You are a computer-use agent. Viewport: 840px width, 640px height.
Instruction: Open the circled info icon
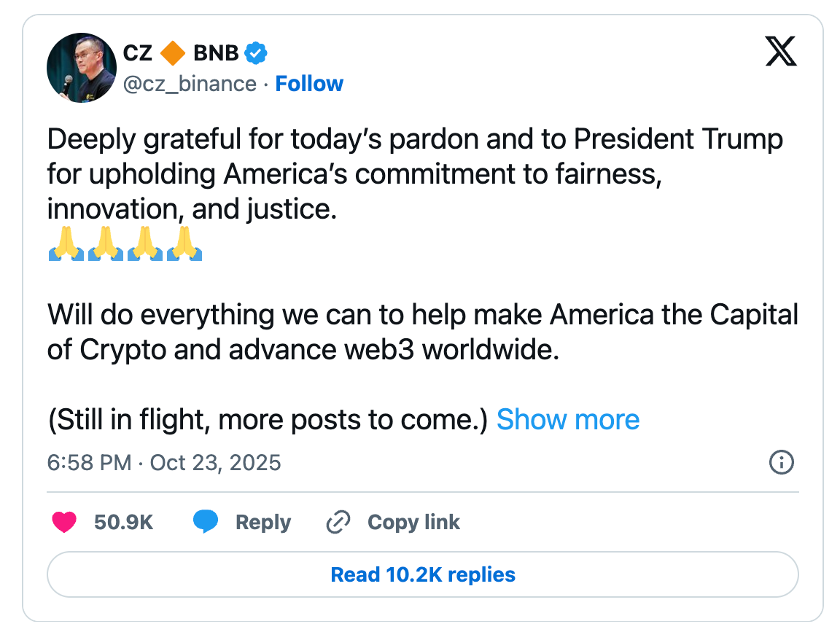[781, 462]
